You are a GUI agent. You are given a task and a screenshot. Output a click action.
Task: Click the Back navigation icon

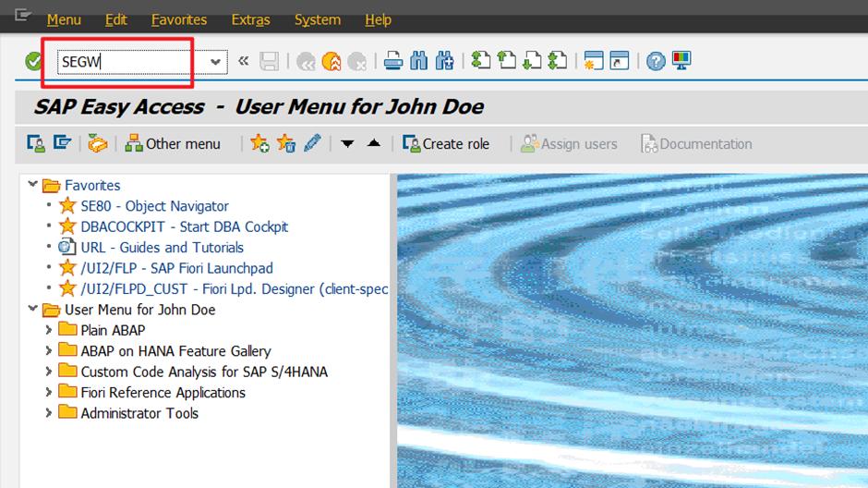(x=306, y=61)
